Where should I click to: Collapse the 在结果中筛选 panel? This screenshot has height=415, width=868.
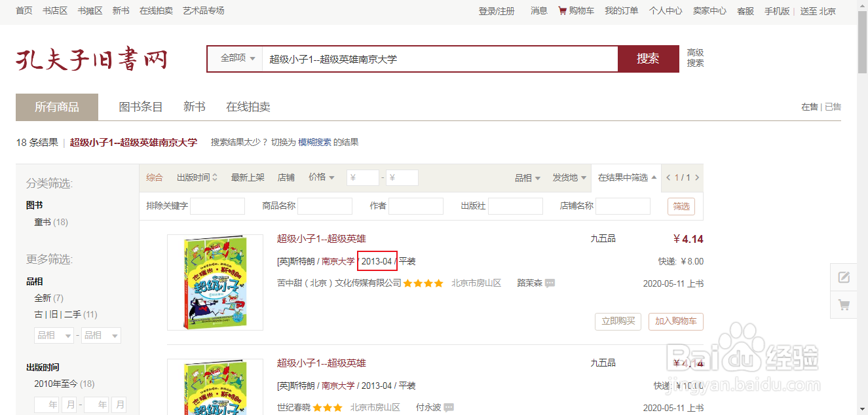pyautogui.click(x=627, y=177)
